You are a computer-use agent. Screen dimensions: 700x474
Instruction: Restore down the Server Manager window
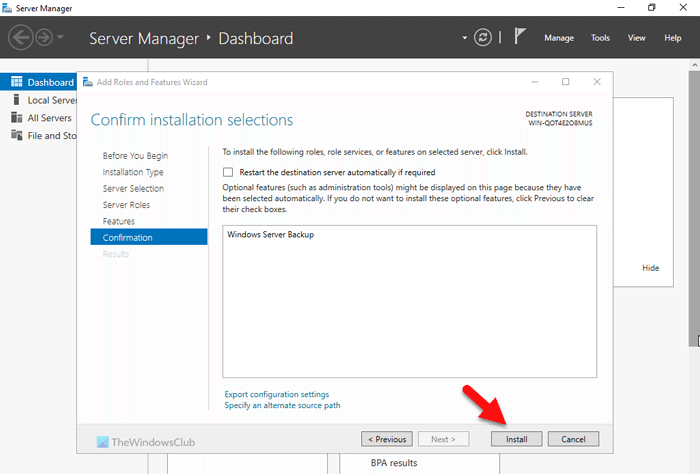click(652, 8)
